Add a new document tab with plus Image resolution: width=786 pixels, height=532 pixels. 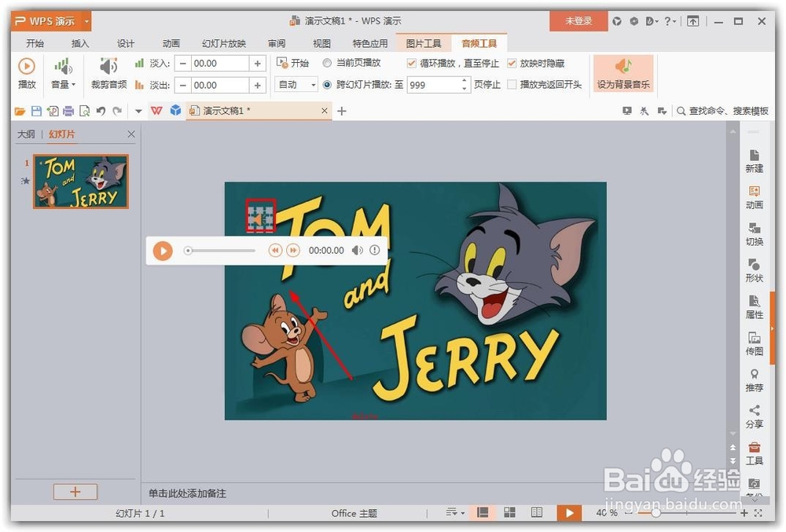[342, 112]
